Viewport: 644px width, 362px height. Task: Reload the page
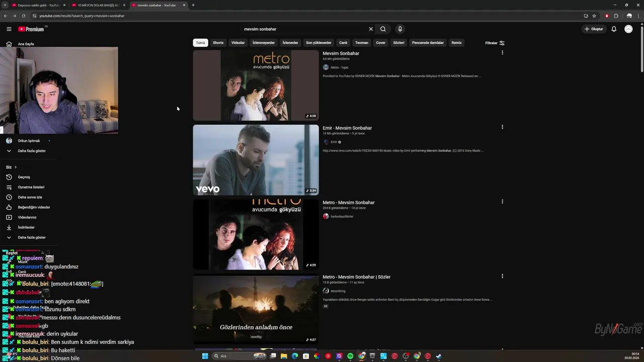(x=23, y=16)
